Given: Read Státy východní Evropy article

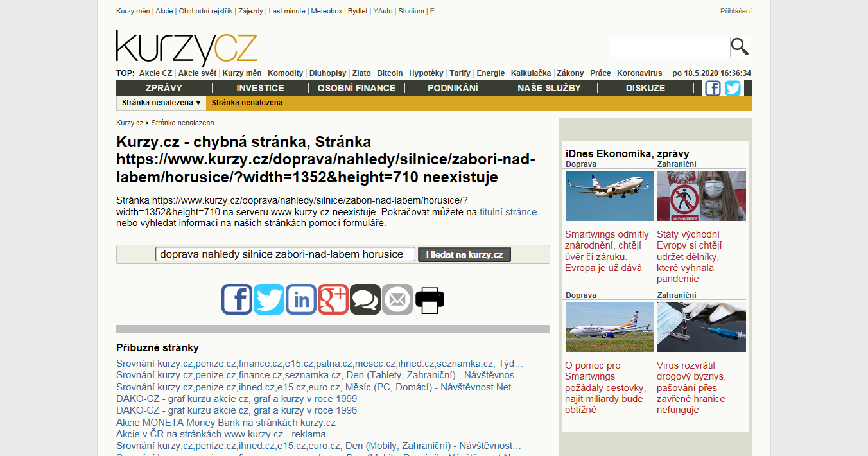Looking at the screenshot, I should pyautogui.click(x=690, y=256).
